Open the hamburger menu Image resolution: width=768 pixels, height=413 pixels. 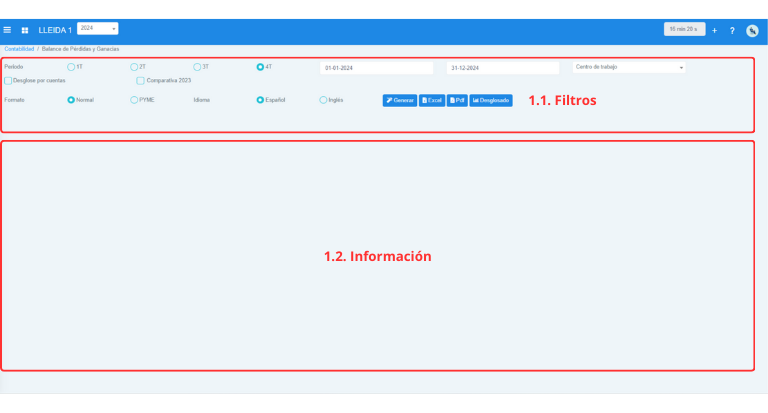[x=7, y=30]
